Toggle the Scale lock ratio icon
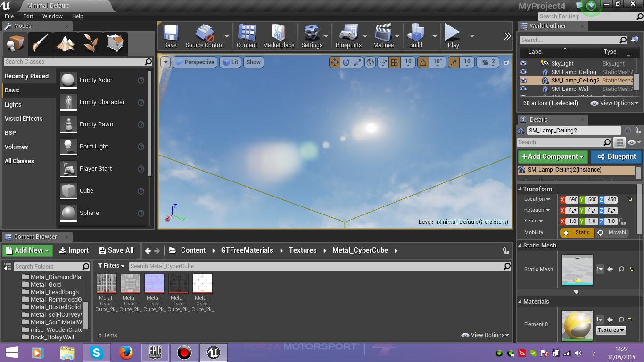644x362 pixels. 623,222
